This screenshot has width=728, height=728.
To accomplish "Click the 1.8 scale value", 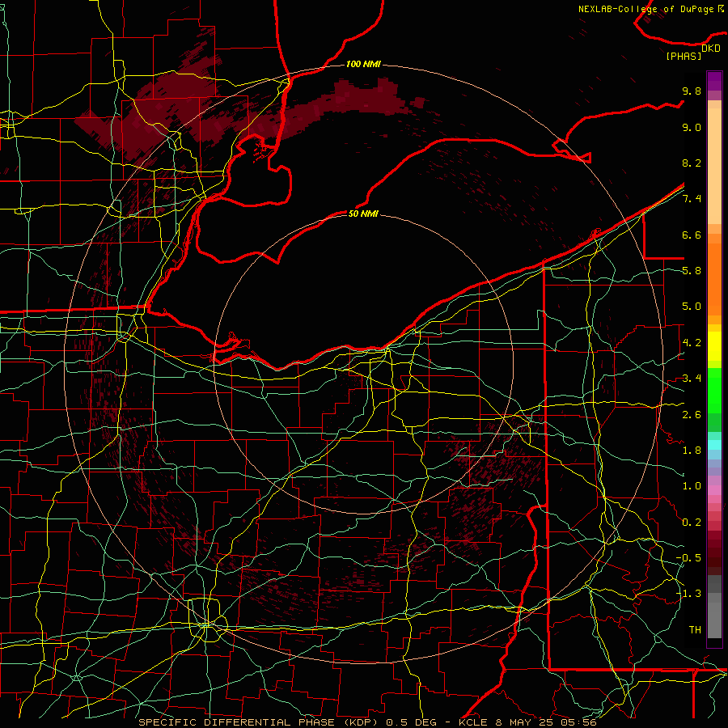I will 692,451.
